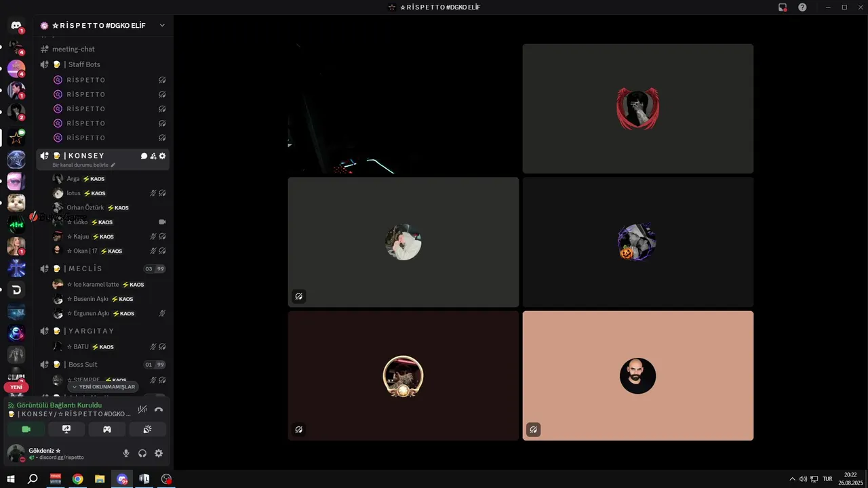
Task: Toggle headphones deafen in user panel
Action: click(x=142, y=453)
